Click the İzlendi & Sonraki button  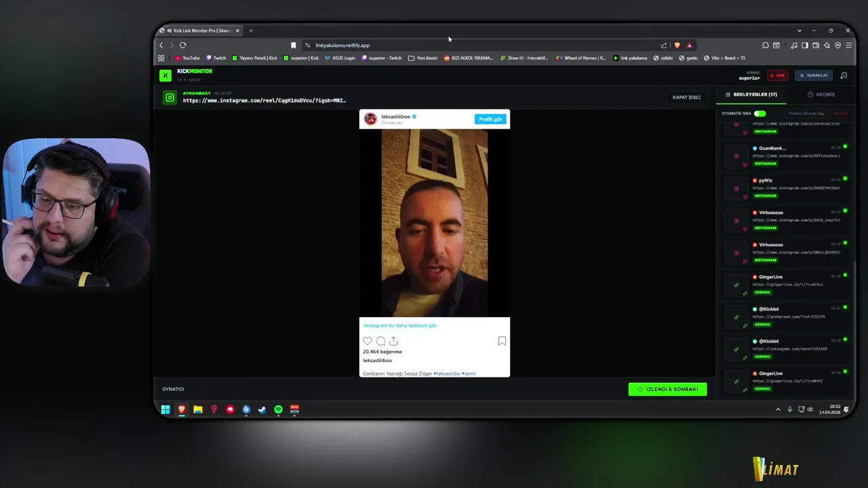click(667, 389)
